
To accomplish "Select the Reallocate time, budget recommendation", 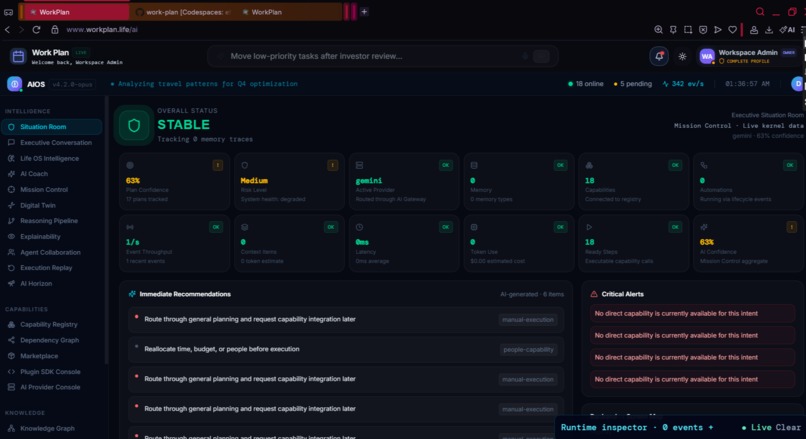I will [346, 349].
